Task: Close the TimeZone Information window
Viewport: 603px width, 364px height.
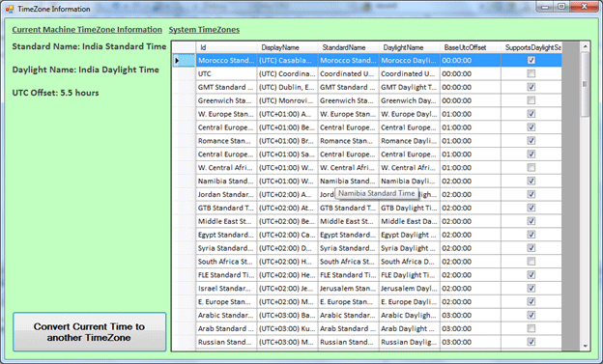Action: click(584, 7)
